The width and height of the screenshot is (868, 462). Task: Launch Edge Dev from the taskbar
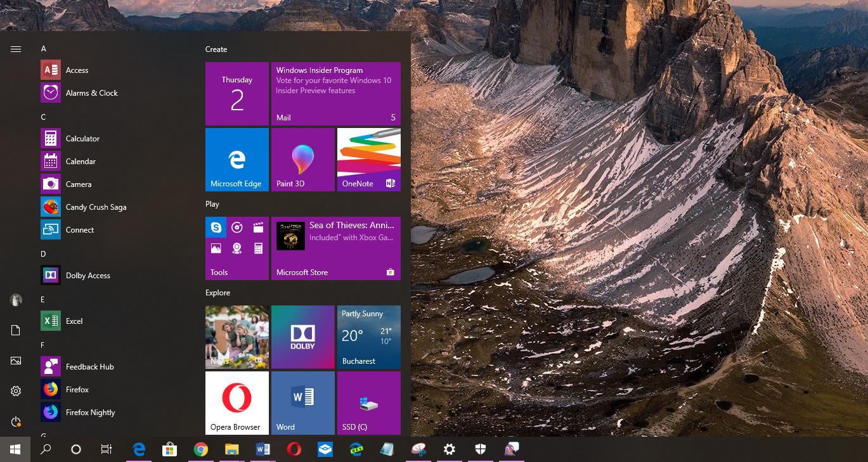click(x=356, y=449)
